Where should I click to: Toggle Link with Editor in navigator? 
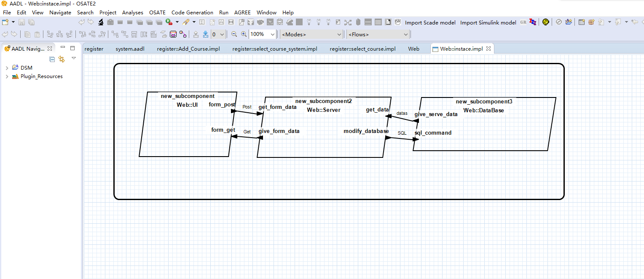click(62, 59)
